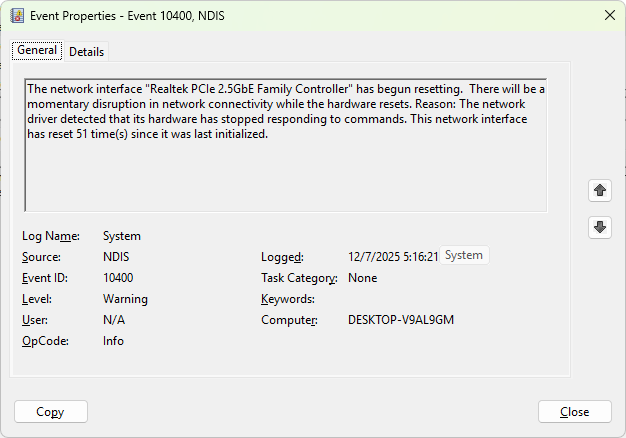This screenshot has height=438, width=626.
Task: Select the None value beside Task Category
Action: (362, 278)
